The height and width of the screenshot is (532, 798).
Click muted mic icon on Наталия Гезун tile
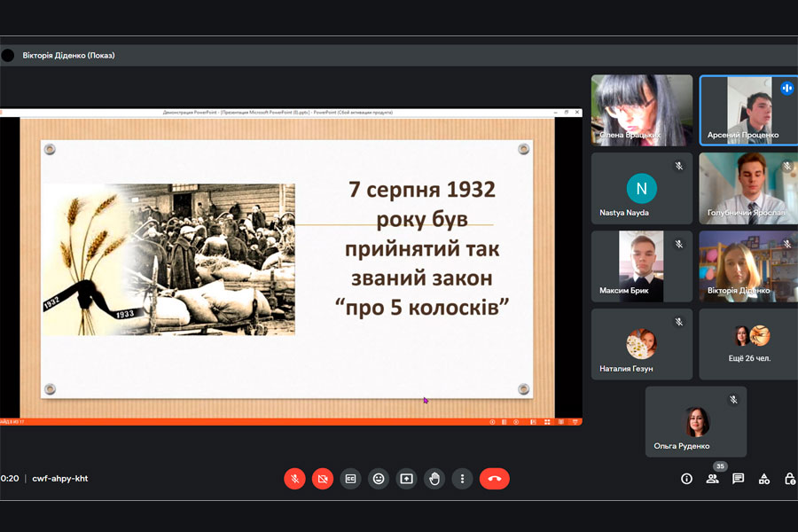679,322
